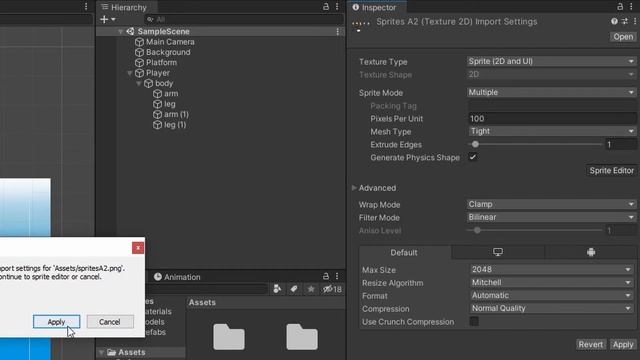Click Cancel in the dialog
This screenshot has height=360, width=640.
[x=110, y=322]
